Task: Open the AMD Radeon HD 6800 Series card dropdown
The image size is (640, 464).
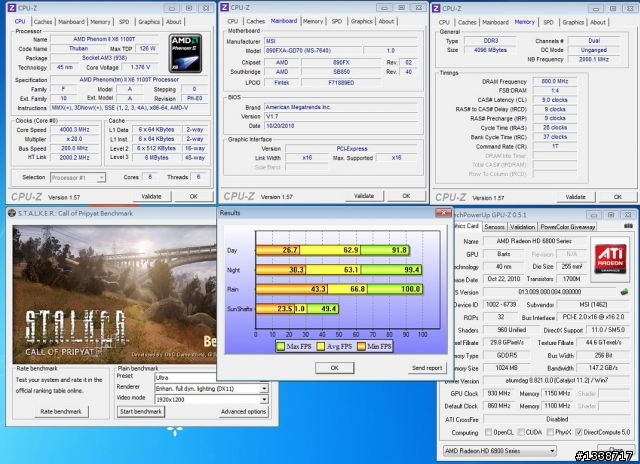Action: (x=500, y=451)
